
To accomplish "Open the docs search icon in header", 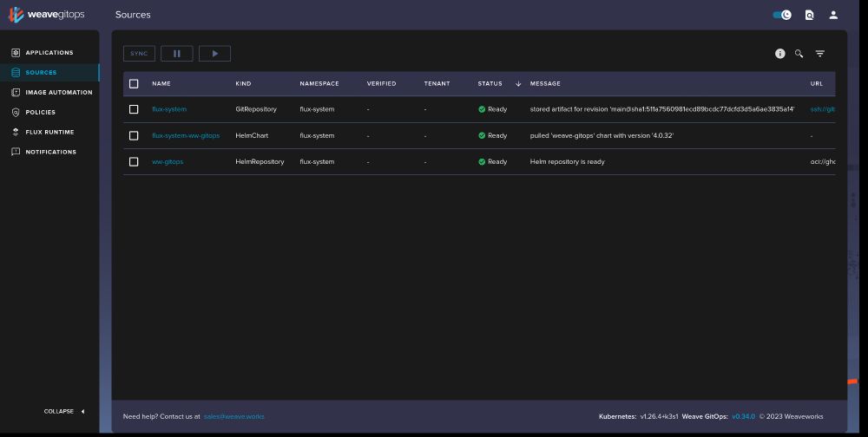I will coord(809,15).
